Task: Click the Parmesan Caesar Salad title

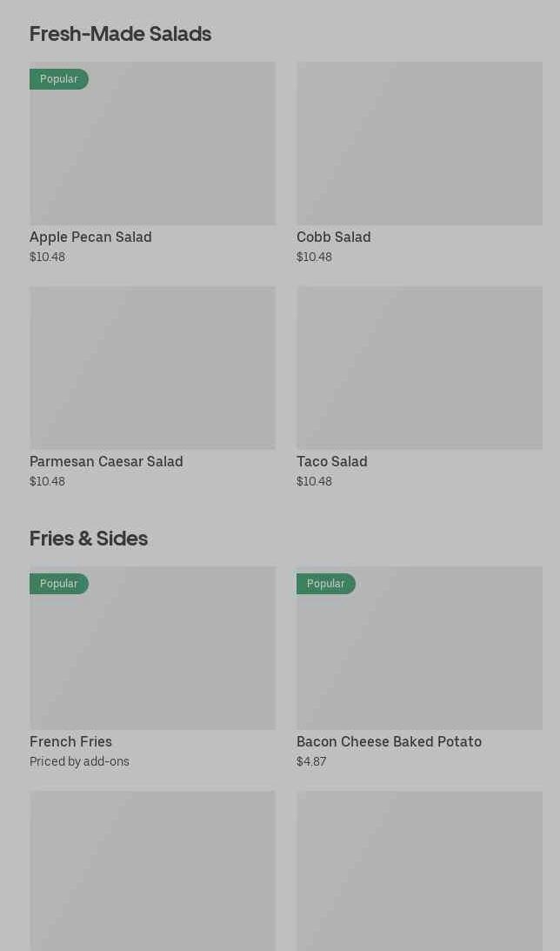Action: click(x=106, y=461)
